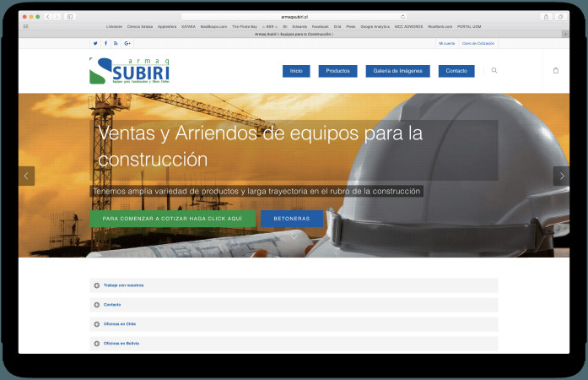Open the Google Plus social icon
The width and height of the screenshot is (588, 380).
[127, 43]
